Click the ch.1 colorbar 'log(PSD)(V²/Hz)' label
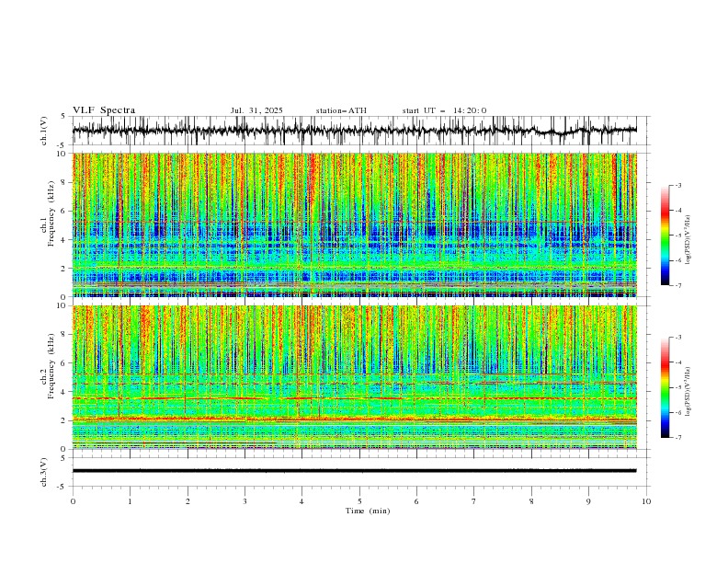728x563 pixels. [688, 240]
